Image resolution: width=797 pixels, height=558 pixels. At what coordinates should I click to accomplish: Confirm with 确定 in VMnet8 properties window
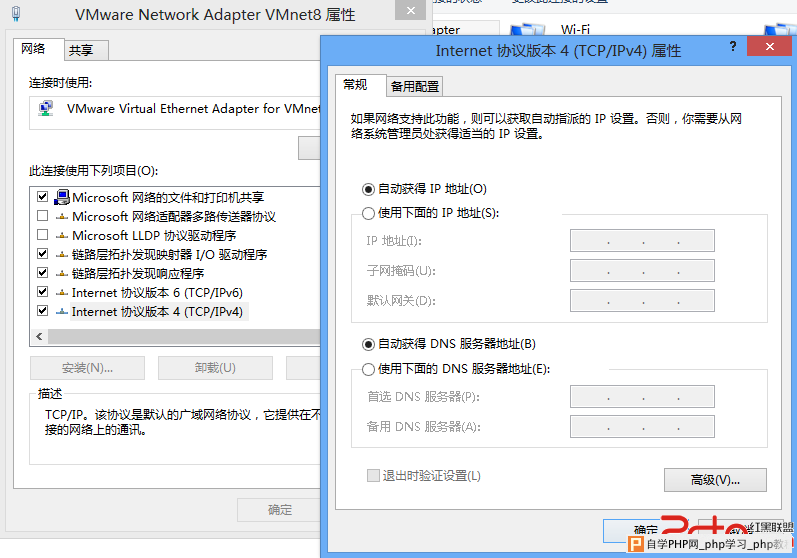click(x=279, y=510)
